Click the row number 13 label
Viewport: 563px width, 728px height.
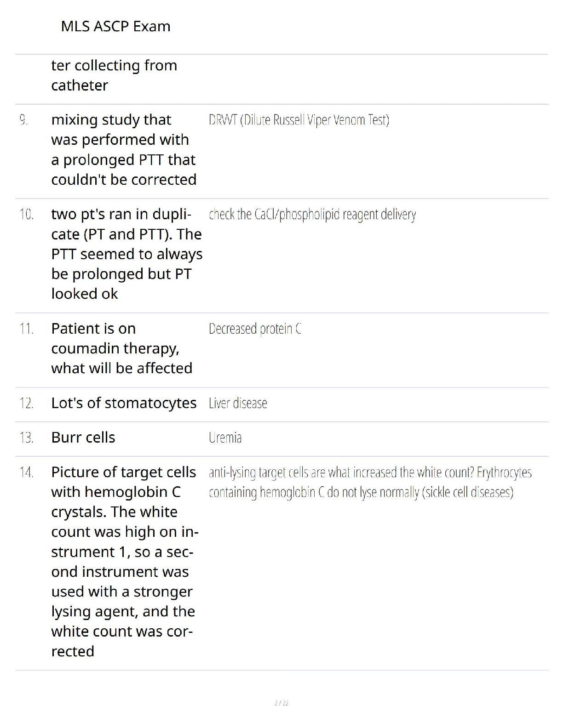coord(26,438)
